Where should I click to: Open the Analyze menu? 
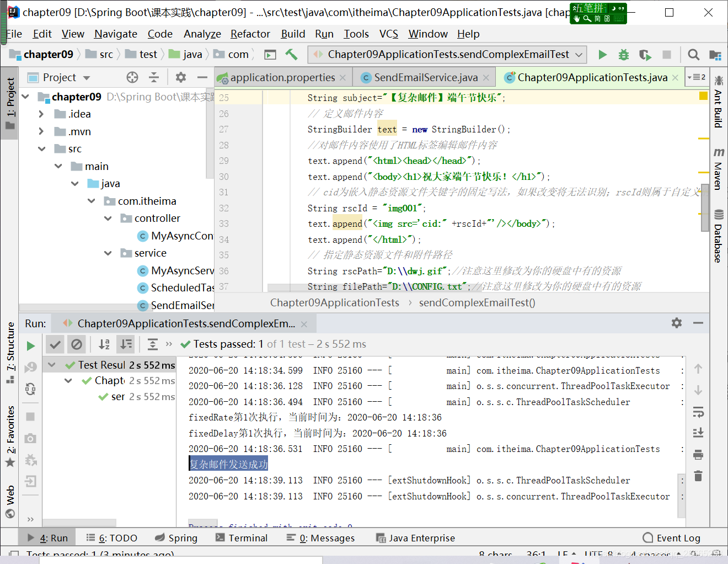pyautogui.click(x=202, y=34)
